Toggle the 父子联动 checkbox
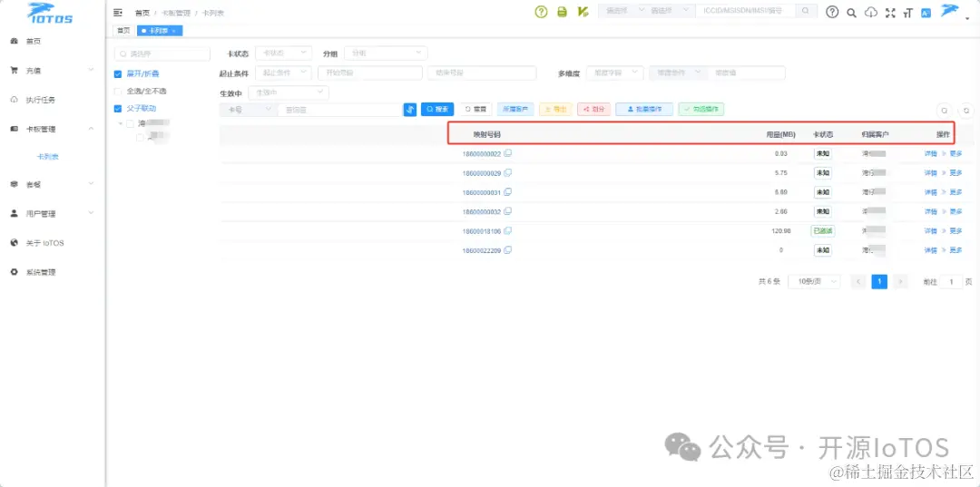 [x=117, y=109]
